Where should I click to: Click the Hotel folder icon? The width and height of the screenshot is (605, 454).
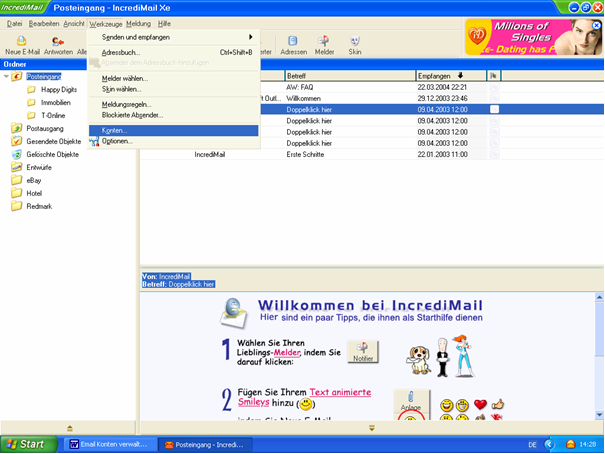pyautogui.click(x=17, y=193)
